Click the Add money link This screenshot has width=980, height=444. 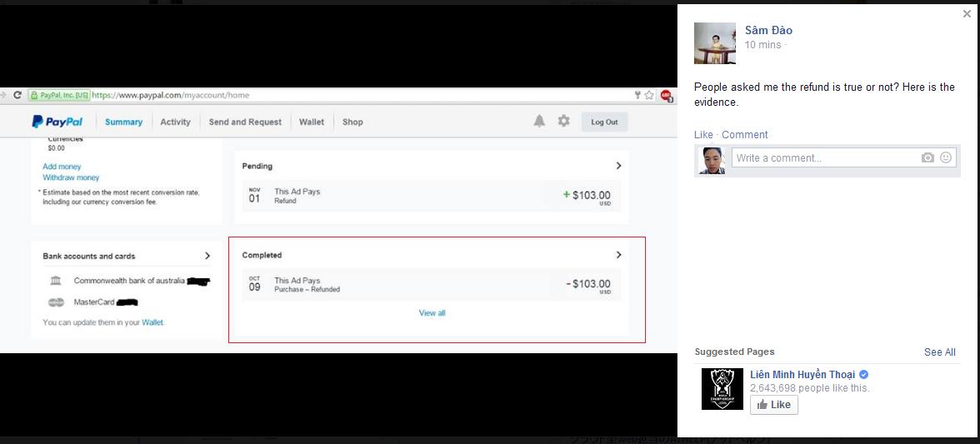tap(62, 167)
